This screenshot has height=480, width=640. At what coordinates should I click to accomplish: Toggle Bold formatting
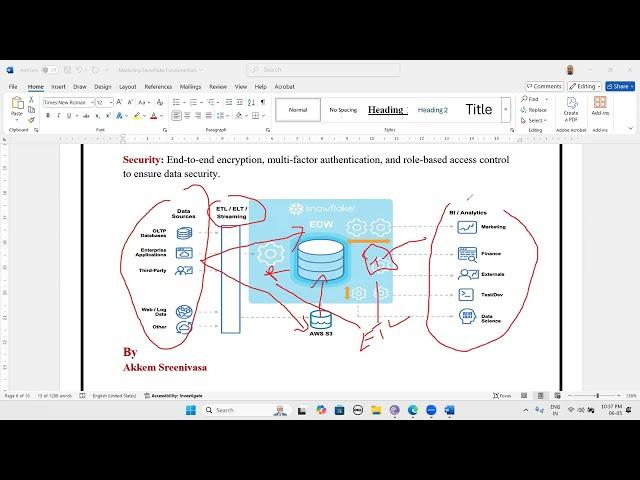(x=48, y=116)
